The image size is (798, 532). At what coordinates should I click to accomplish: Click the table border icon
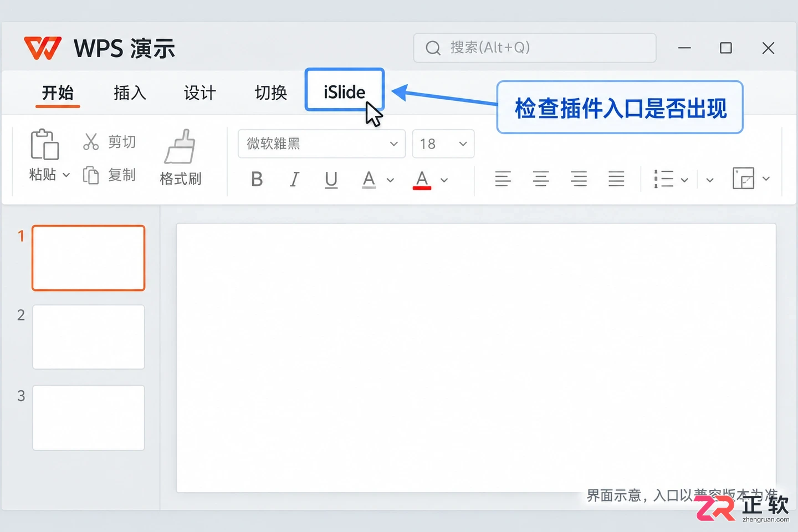pyautogui.click(x=743, y=178)
